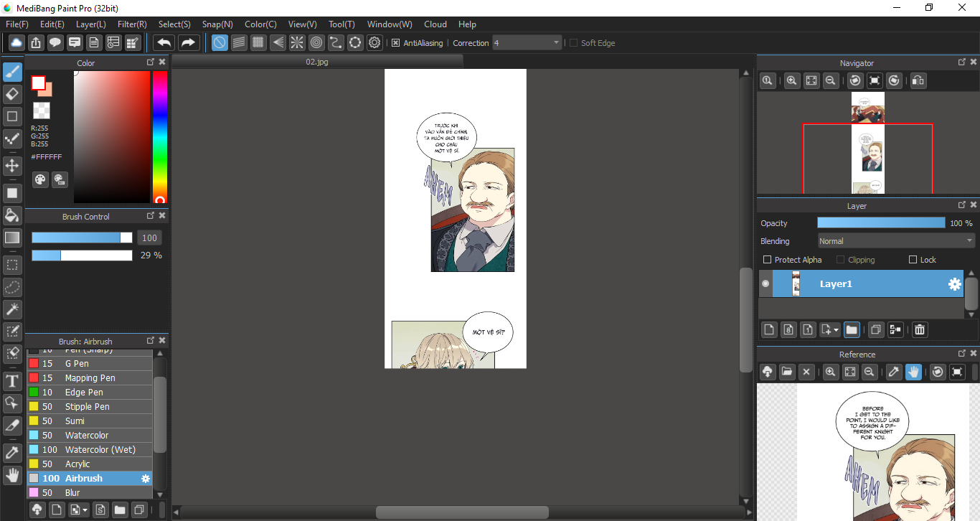The height and width of the screenshot is (521, 980).
Task: Select the G Pen brush
Action: click(x=90, y=364)
